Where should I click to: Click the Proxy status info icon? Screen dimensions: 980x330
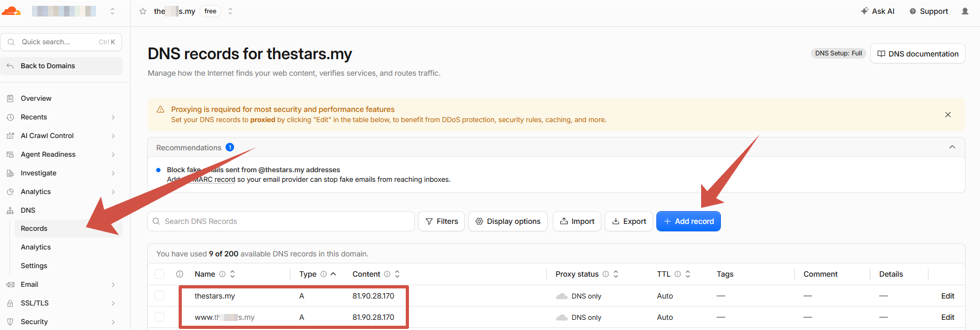tap(606, 274)
